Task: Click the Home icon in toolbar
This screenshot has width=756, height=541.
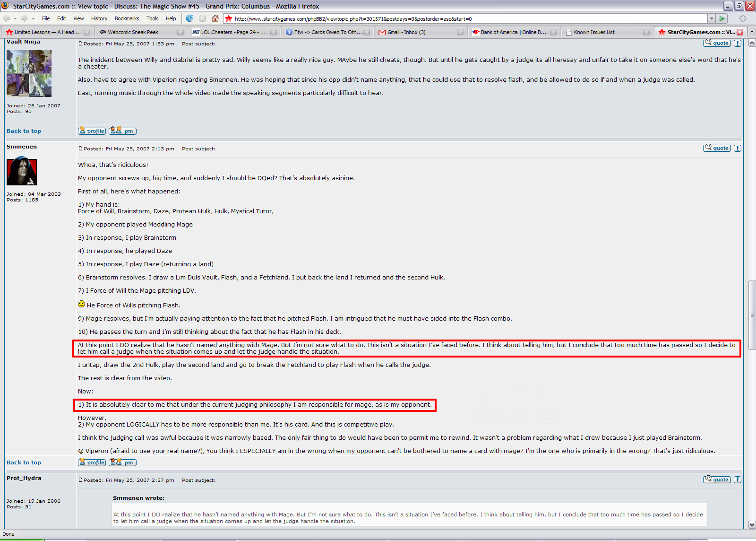Action: [x=215, y=18]
